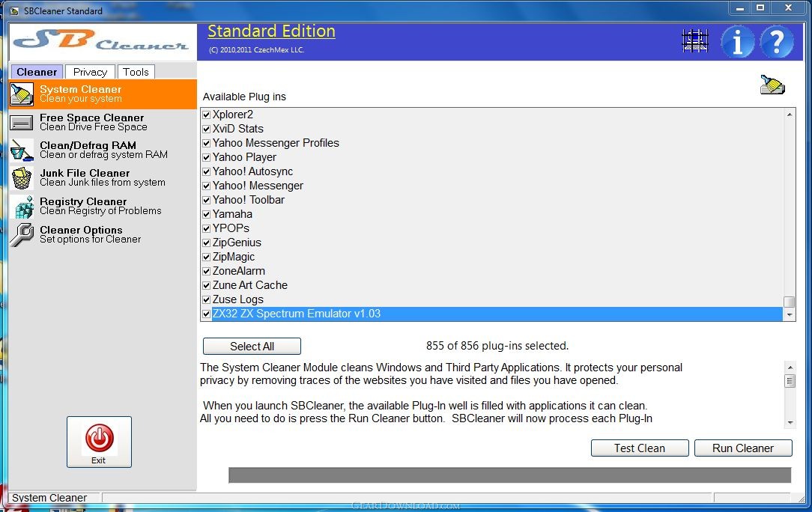Switch to the Tools tab

[136, 72]
